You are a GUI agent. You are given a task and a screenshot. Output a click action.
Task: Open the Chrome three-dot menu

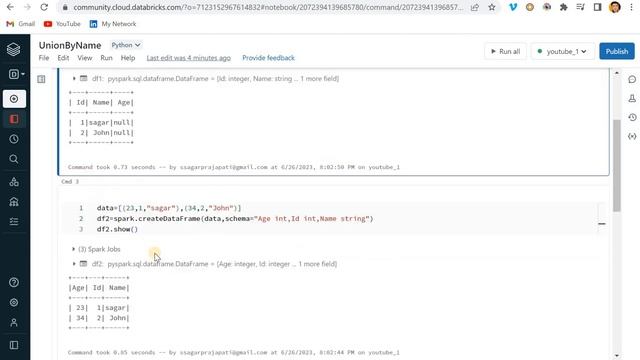[x=631, y=7]
